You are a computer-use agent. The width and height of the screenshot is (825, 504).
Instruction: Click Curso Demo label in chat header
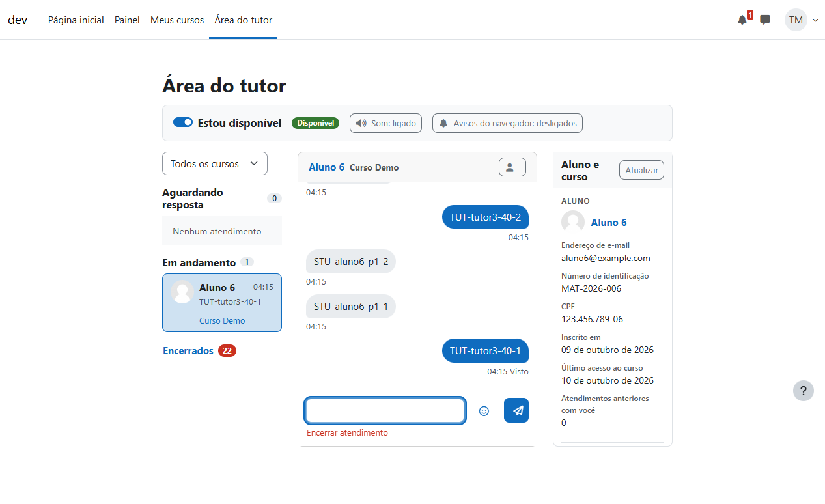[374, 167]
